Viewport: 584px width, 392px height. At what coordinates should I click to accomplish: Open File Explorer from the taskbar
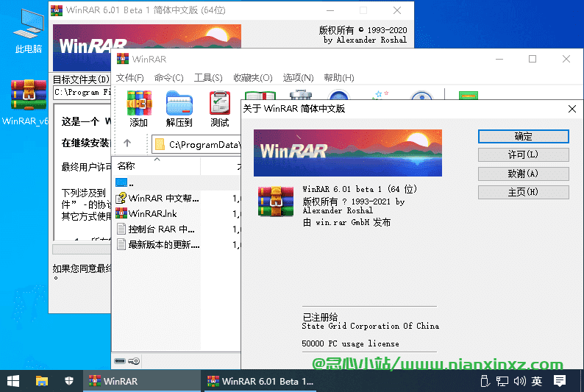click(x=42, y=381)
